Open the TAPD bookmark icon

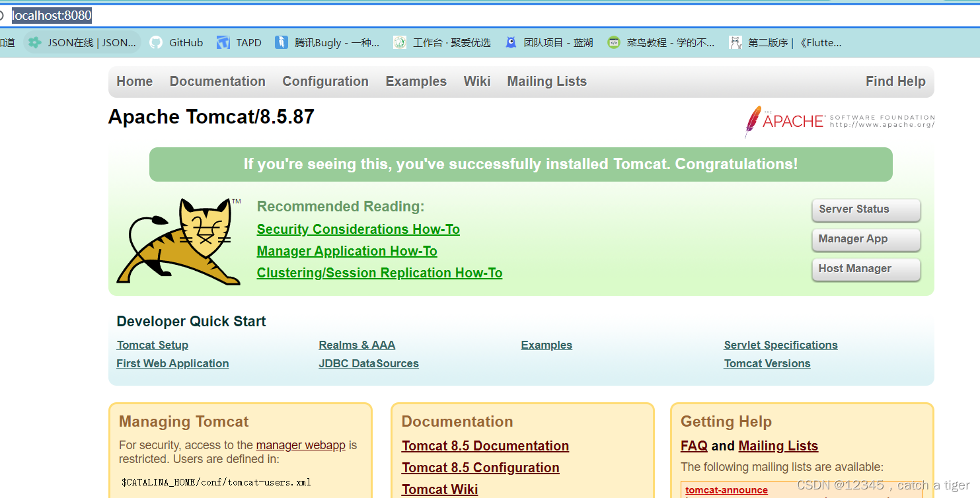click(x=223, y=42)
